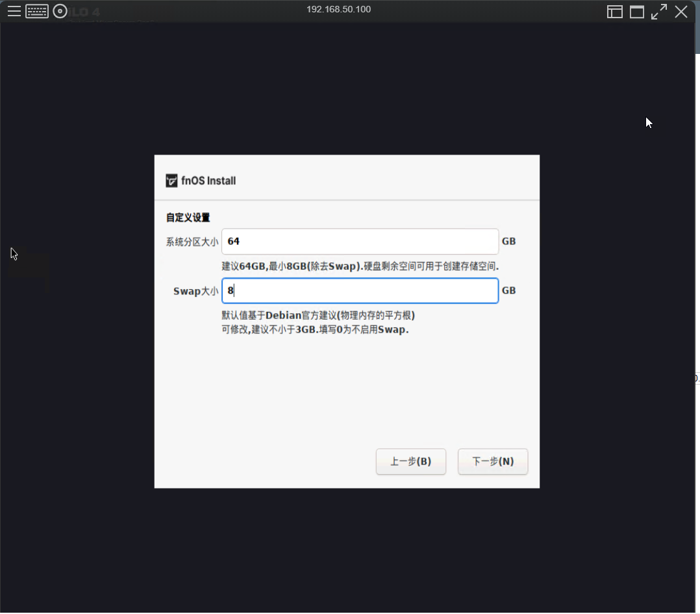
Task: Focus the Swap size field
Action: (x=360, y=290)
